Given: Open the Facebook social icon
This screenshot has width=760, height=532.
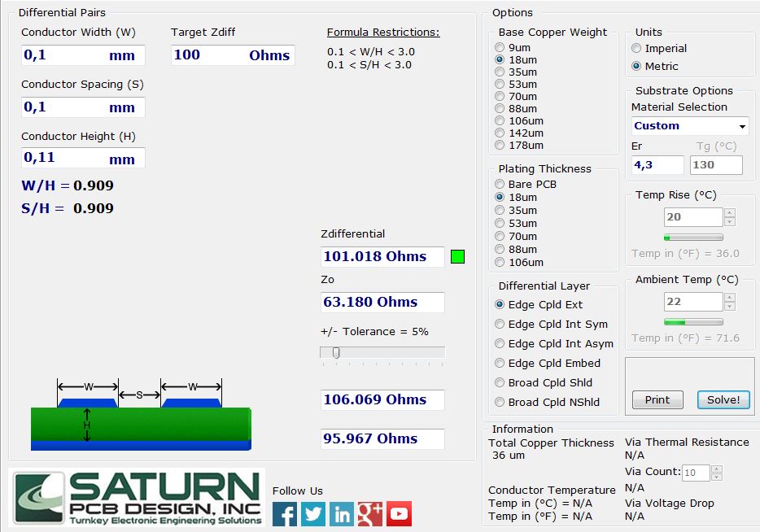Looking at the screenshot, I should coord(285,513).
